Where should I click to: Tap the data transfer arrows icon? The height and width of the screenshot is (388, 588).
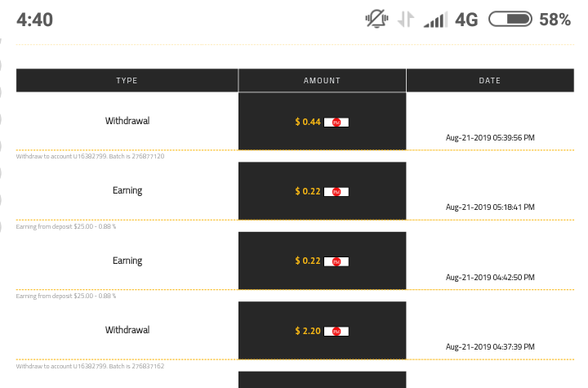[405, 20]
